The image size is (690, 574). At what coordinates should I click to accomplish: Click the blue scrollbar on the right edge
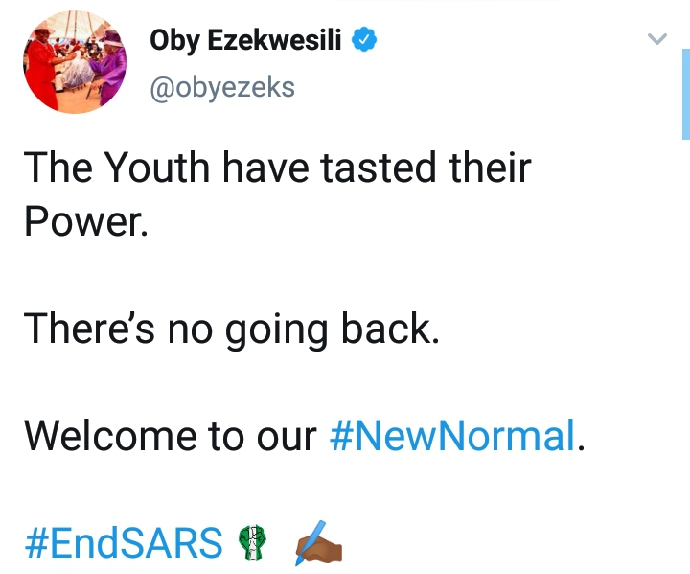(686, 94)
